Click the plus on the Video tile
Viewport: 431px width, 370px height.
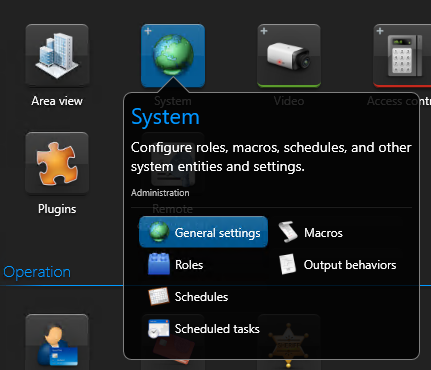click(x=264, y=31)
